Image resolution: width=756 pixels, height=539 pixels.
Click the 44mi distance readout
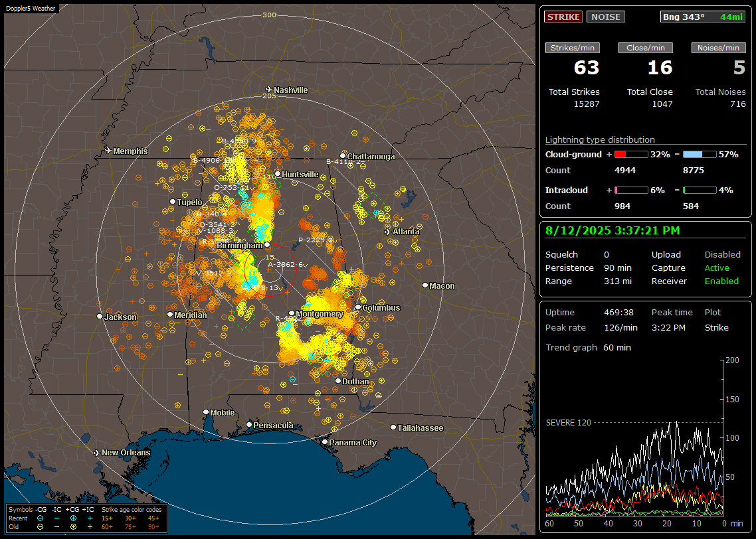731,17
